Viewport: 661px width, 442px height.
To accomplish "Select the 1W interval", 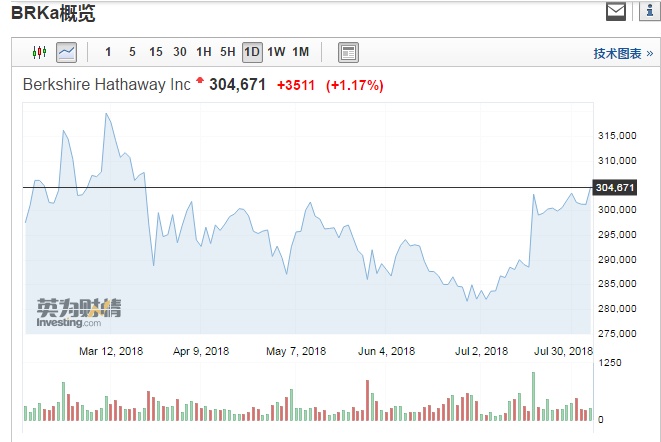I will (276, 52).
